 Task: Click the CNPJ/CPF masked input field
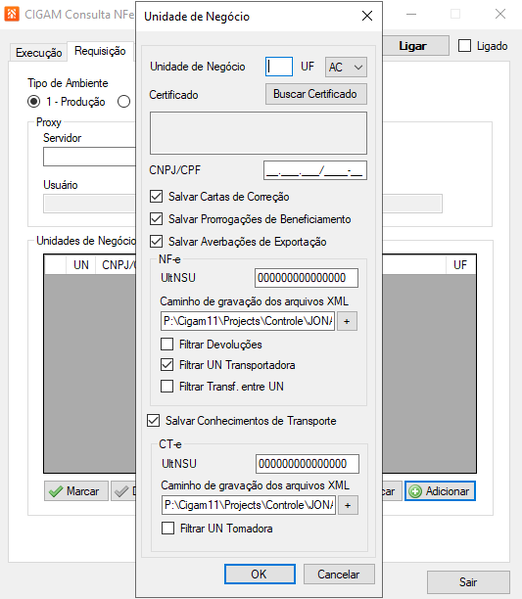315,170
